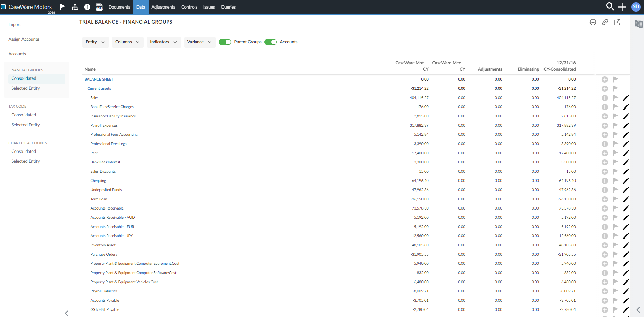The height and width of the screenshot is (317, 644).
Task: Add annotation via plus icon on Rent row
Action: 605,153
